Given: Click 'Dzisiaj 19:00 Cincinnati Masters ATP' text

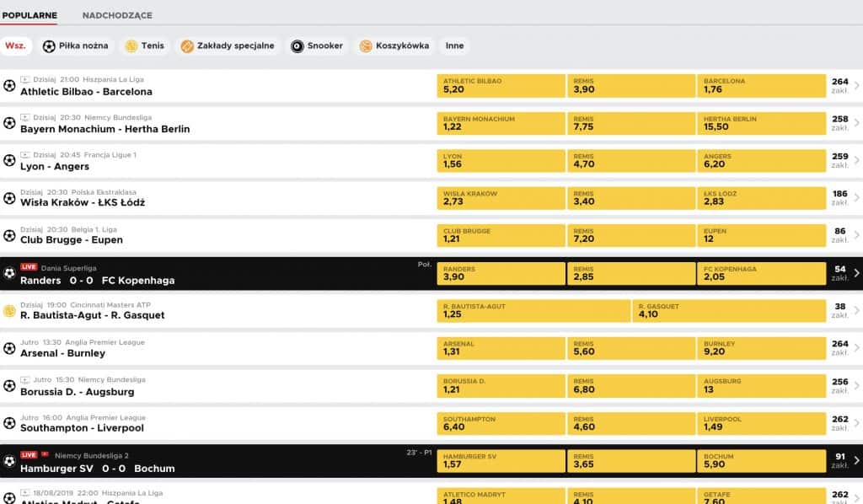Looking at the screenshot, I should tap(85, 305).
